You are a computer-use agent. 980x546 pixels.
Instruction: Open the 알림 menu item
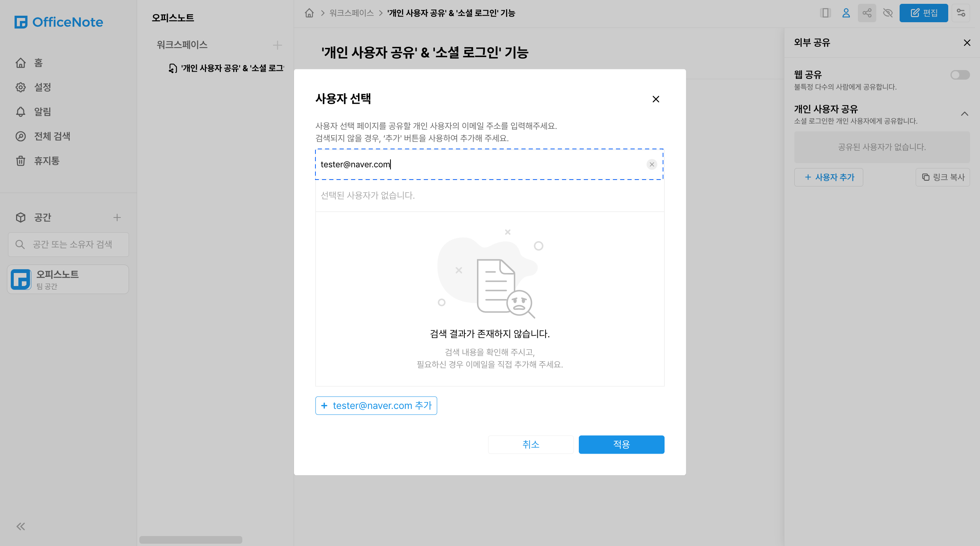[x=42, y=112]
